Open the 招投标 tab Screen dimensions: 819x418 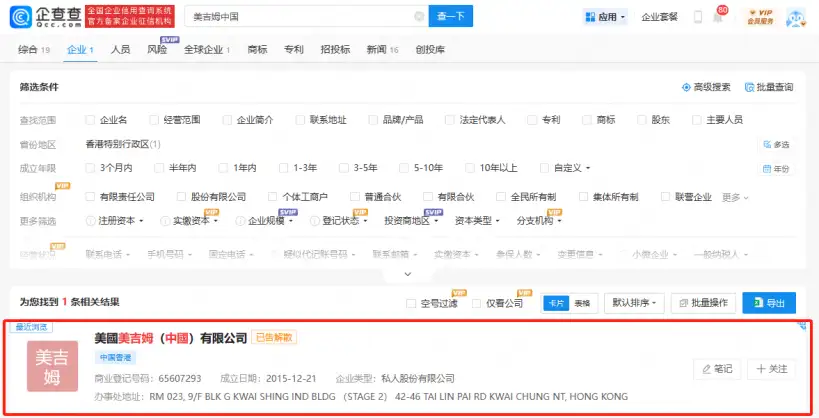click(334, 49)
